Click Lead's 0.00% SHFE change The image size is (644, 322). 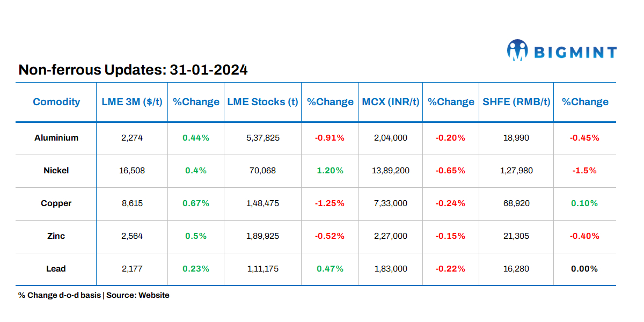(x=584, y=269)
